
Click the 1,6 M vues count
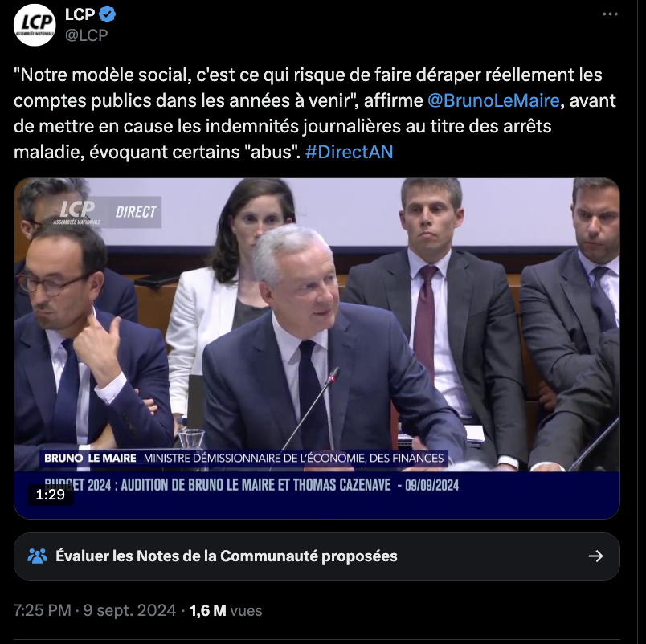tap(226, 610)
